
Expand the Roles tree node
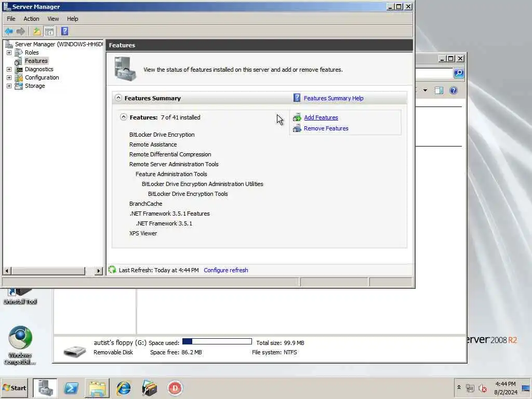click(x=9, y=52)
